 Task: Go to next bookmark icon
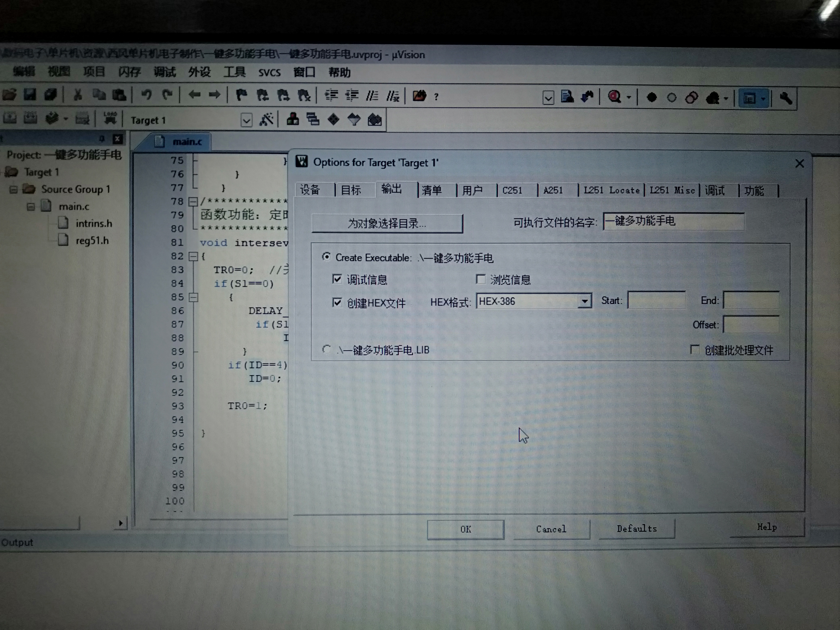[283, 95]
